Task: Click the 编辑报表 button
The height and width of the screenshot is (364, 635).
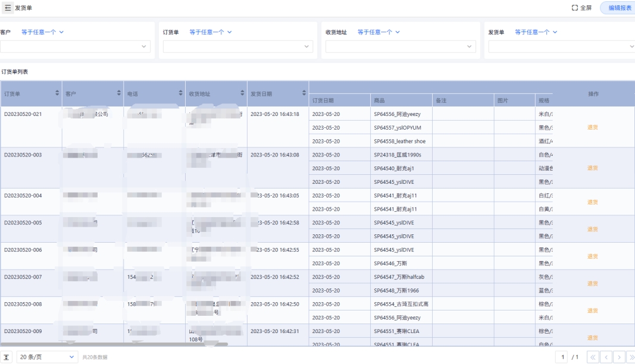Action: 619,8
